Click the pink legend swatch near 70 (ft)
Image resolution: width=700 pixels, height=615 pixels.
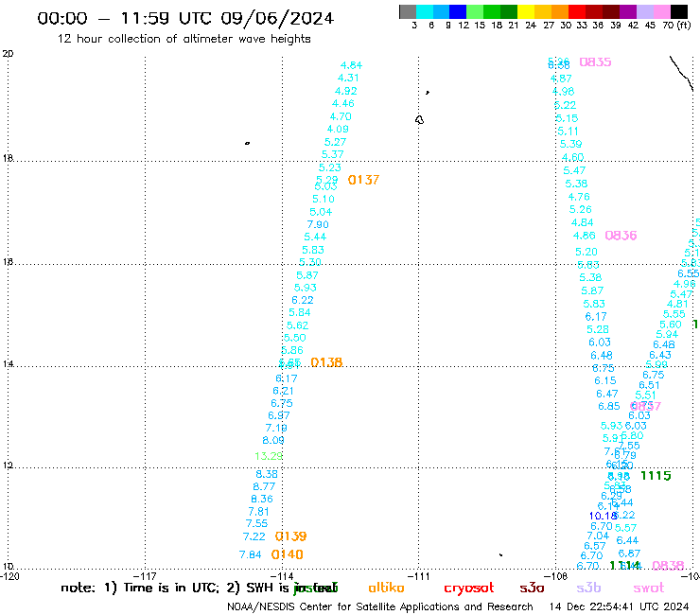(662, 11)
